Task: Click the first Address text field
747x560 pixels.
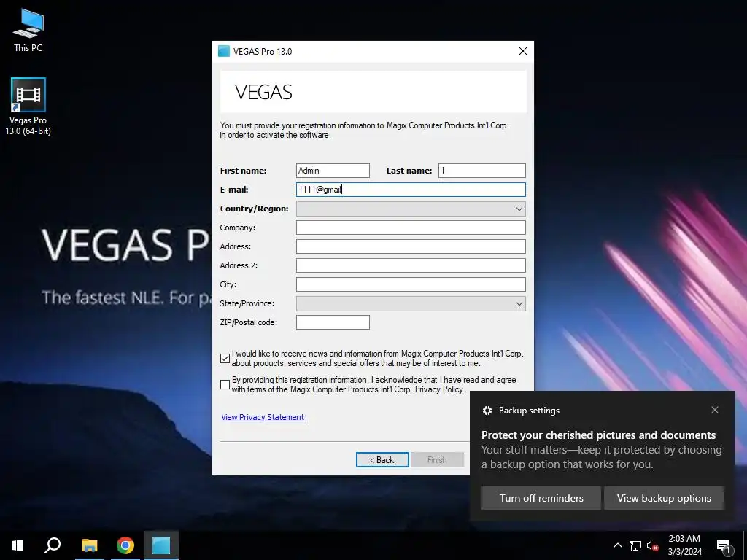Action: pyautogui.click(x=411, y=246)
